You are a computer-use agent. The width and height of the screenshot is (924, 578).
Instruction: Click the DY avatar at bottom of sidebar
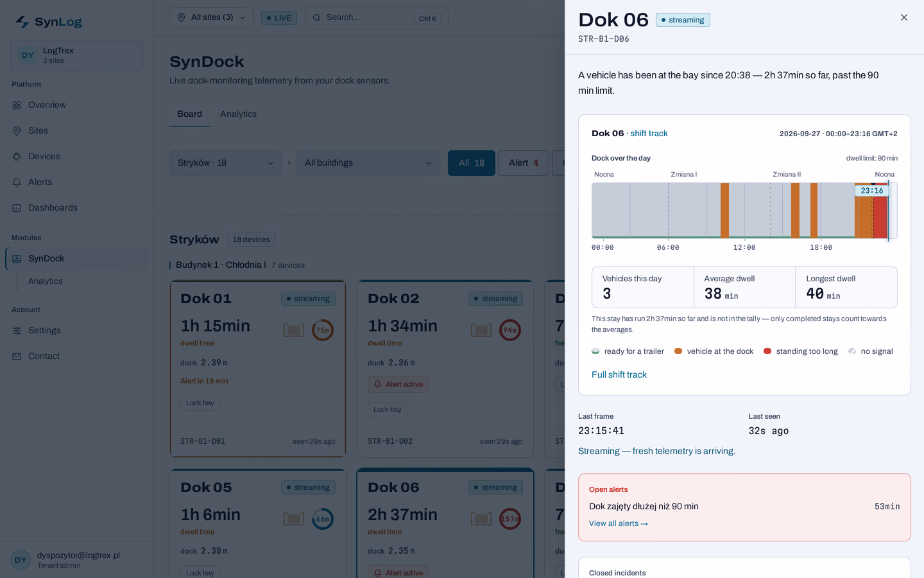click(x=21, y=560)
